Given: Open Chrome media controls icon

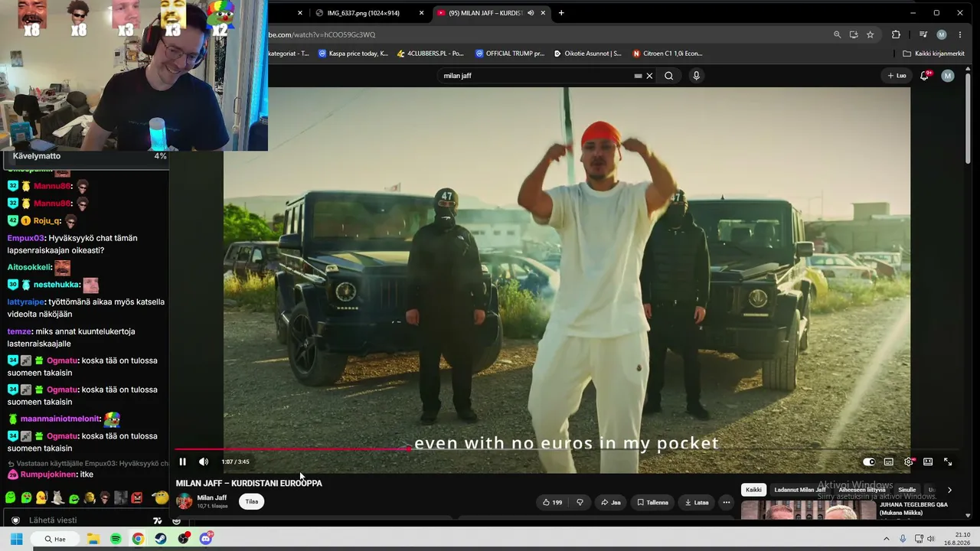Looking at the screenshot, I should tap(923, 34).
